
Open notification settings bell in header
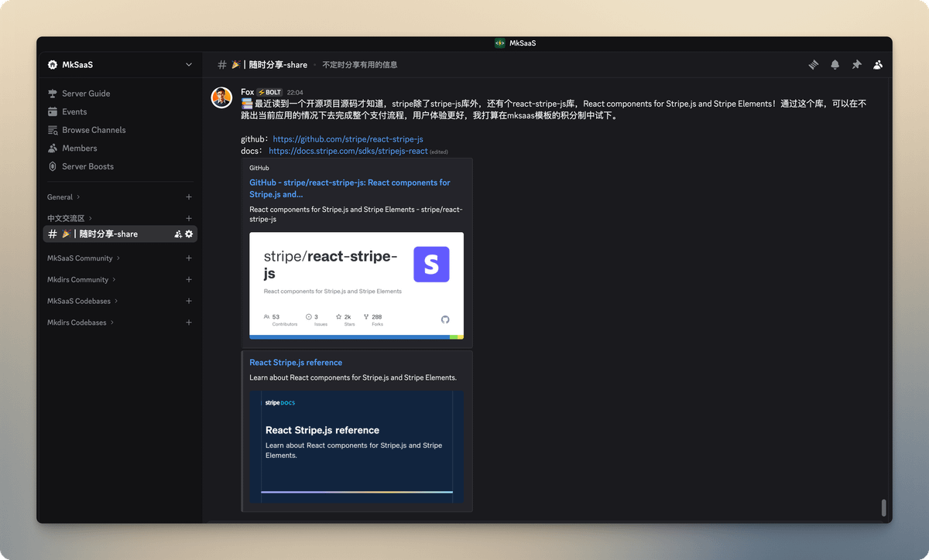coord(835,65)
